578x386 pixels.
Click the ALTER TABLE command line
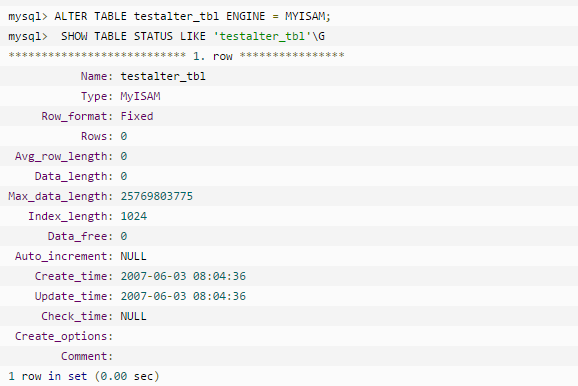point(169,16)
